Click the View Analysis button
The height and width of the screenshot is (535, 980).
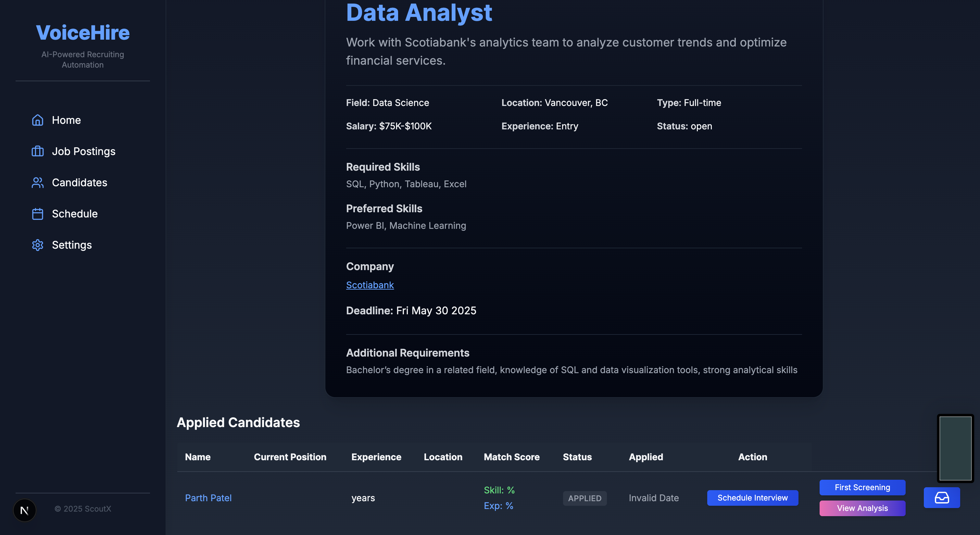[x=862, y=508]
